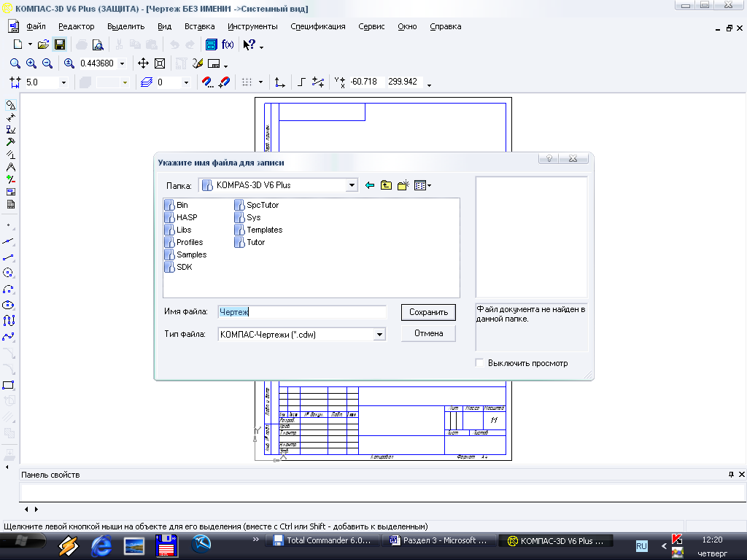747x560 pixels.
Task: Switch to Раздел 3 Microsoft Word taskbar button
Action: tap(439, 540)
